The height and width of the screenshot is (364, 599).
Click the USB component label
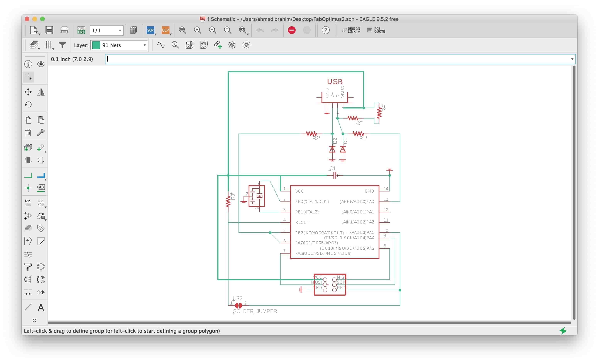pos(335,81)
